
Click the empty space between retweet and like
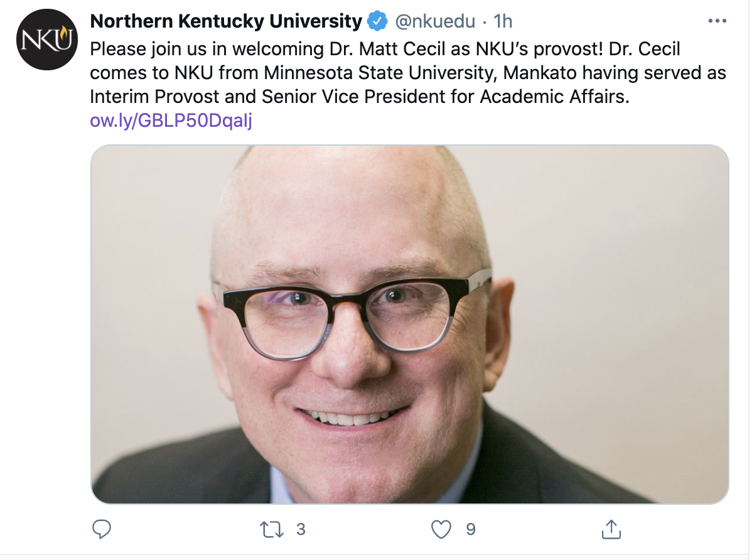(370, 529)
